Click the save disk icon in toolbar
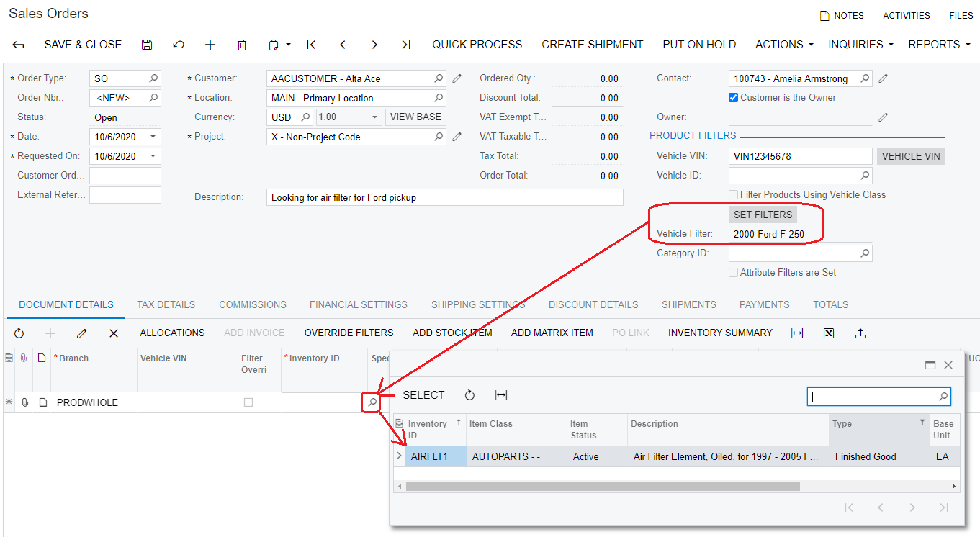The width and height of the screenshot is (980, 537). (147, 45)
